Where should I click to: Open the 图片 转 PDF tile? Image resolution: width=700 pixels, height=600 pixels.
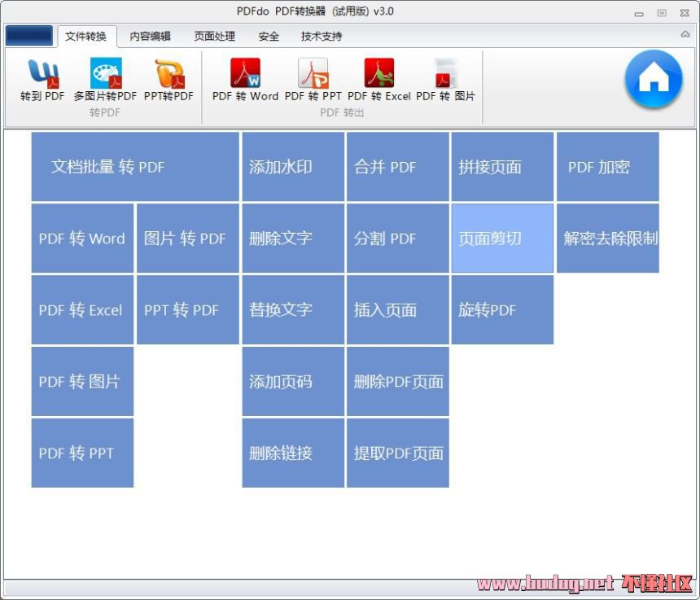point(188,238)
